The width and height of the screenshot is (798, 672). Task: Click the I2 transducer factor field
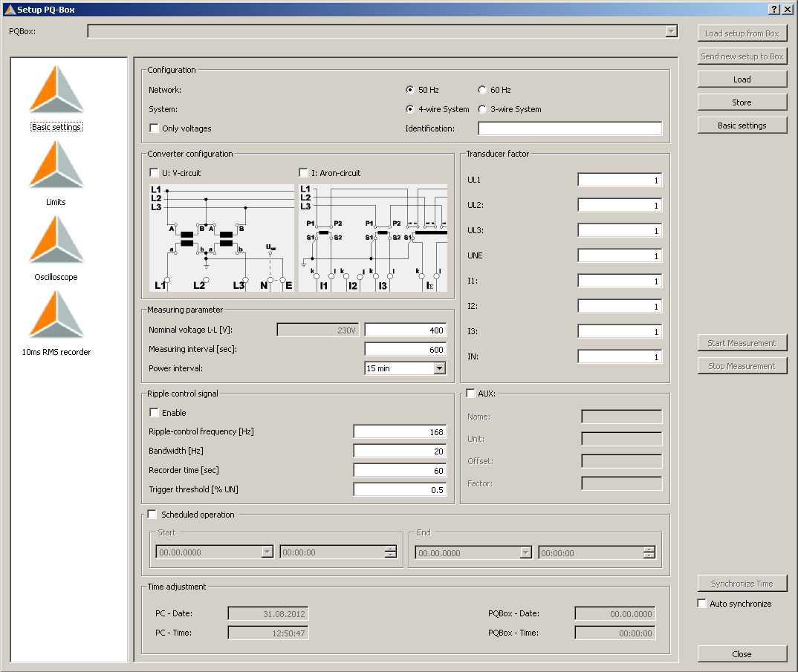coord(620,306)
